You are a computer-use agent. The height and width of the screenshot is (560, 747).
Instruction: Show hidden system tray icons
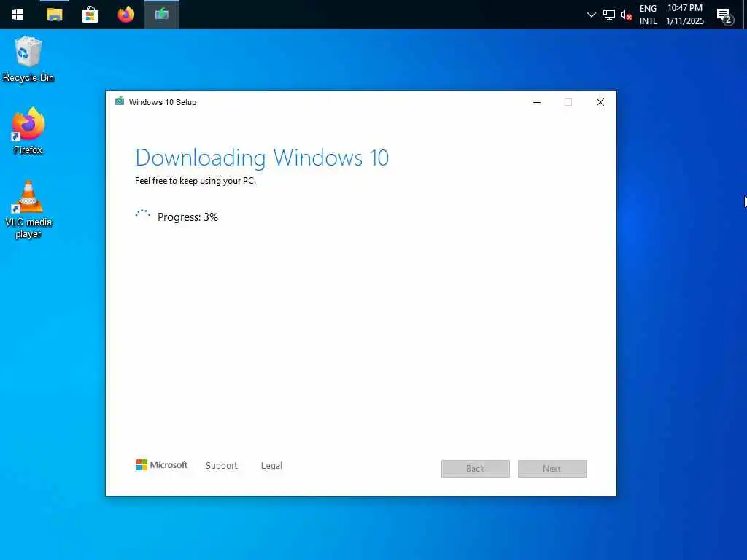click(591, 15)
